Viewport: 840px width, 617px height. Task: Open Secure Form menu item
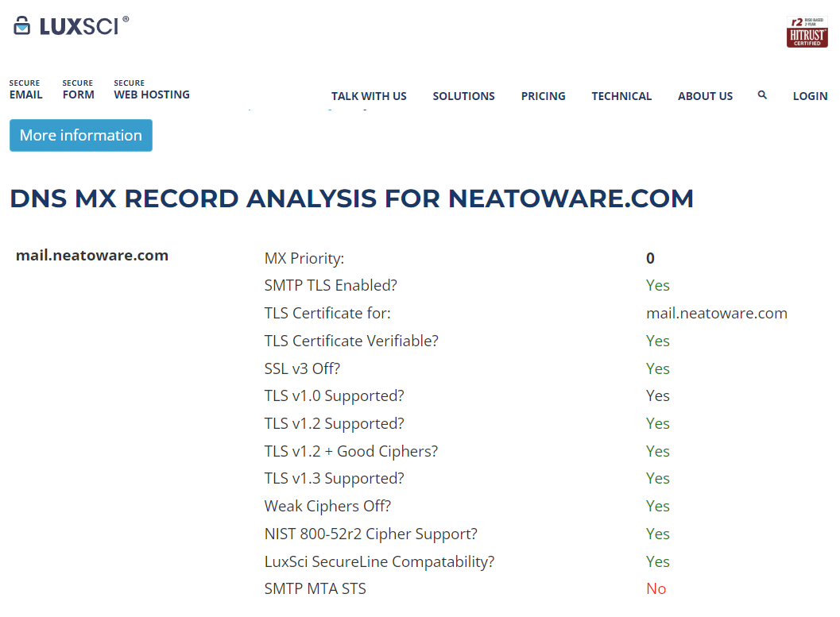tap(78, 90)
